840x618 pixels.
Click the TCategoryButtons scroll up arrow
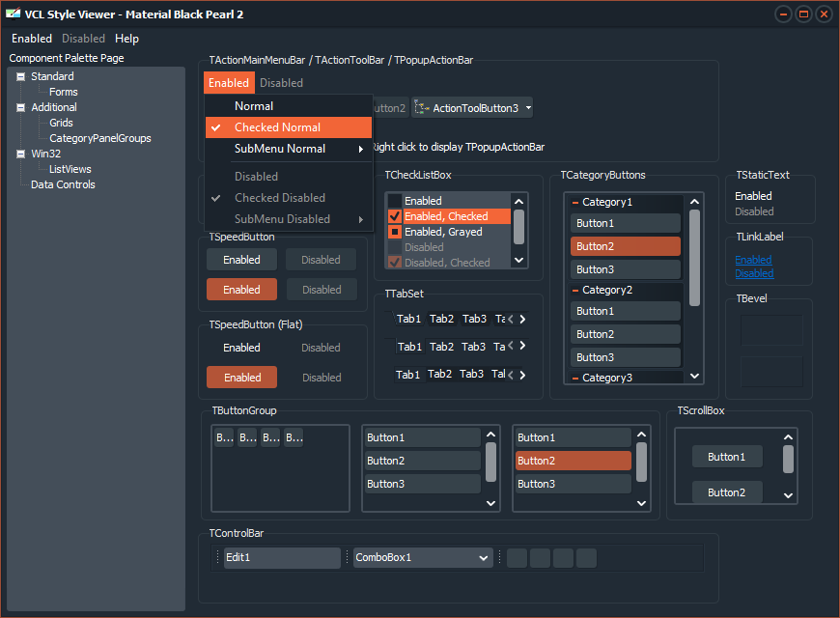click(x=694, y=202)
